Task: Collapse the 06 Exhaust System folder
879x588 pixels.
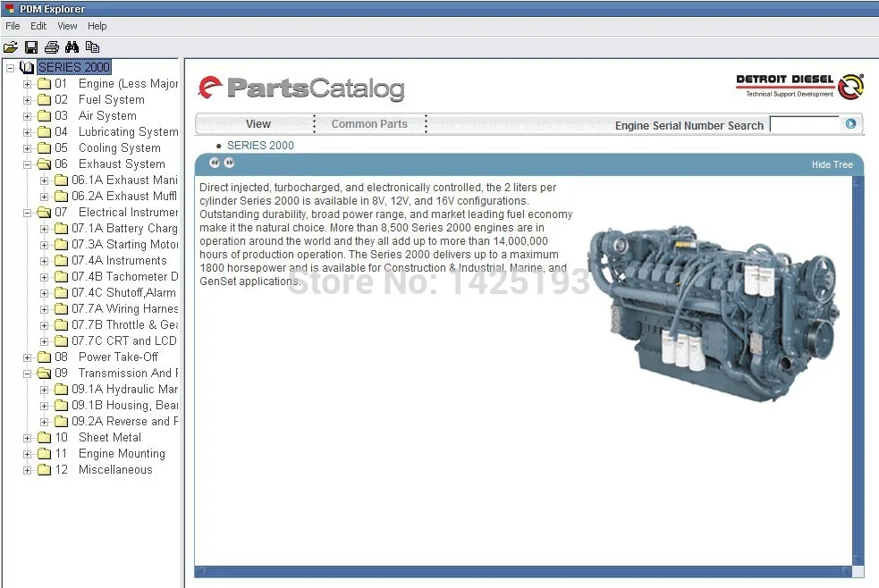Action: click(27, 164)
